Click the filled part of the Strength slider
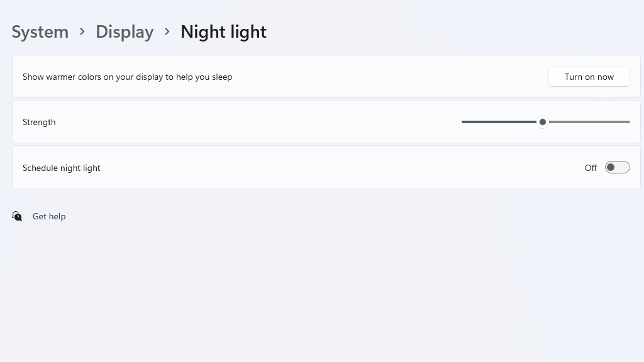 499,122
